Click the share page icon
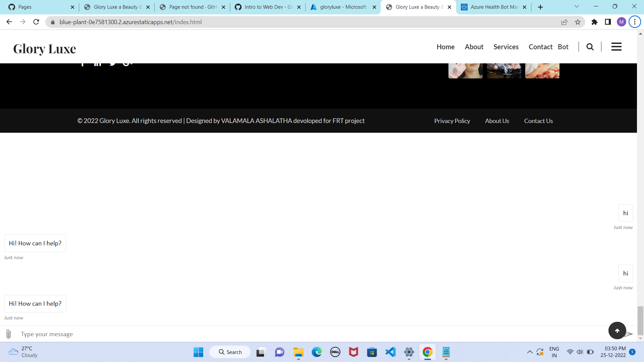This screenshot has height=362, width=644. coord(564,22)
